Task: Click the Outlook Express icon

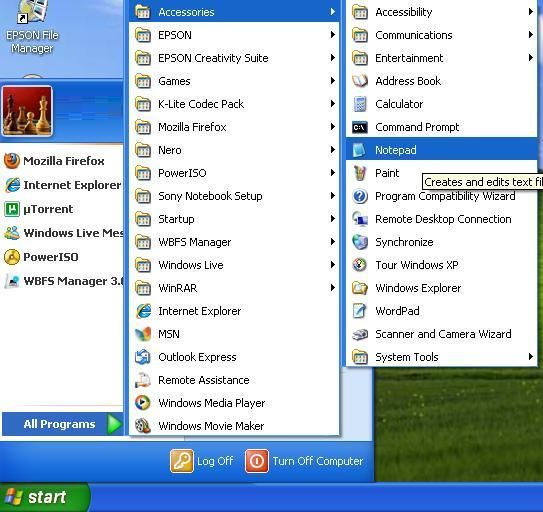Action: click(143, 357)
